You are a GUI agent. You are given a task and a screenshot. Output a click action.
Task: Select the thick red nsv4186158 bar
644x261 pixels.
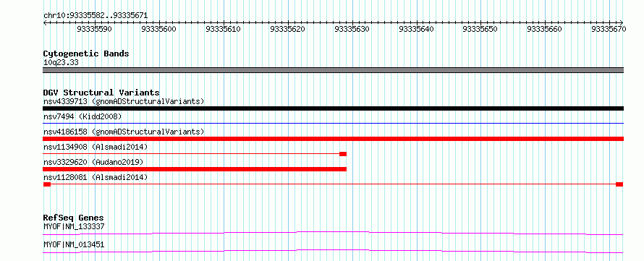click(x=333, y=139)
